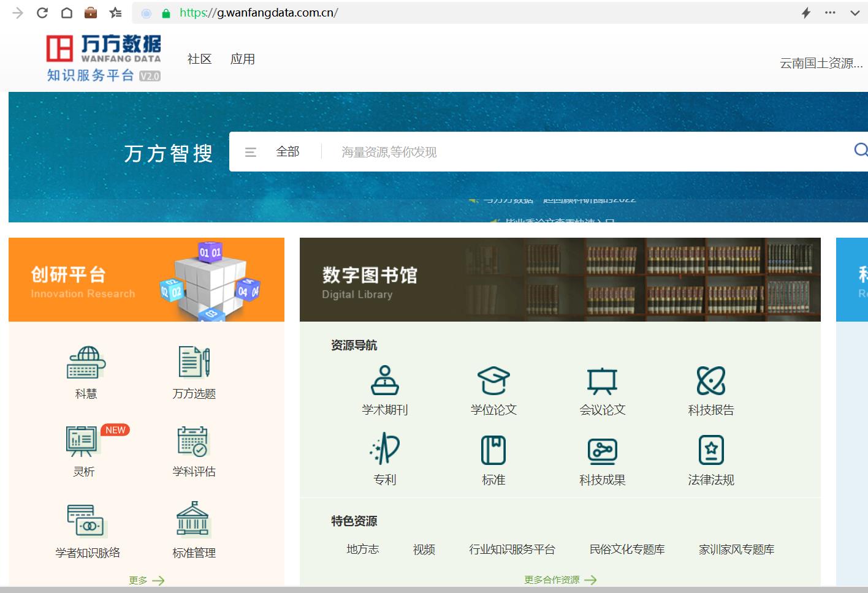Expand the address bar dropdown chevron
This screenshot has width=868, height=593.
[x=855, y=13]
